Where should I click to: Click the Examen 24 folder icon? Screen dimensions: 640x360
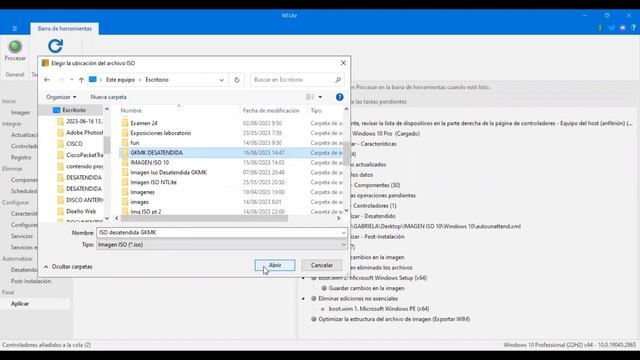click(x=125, y=123)
